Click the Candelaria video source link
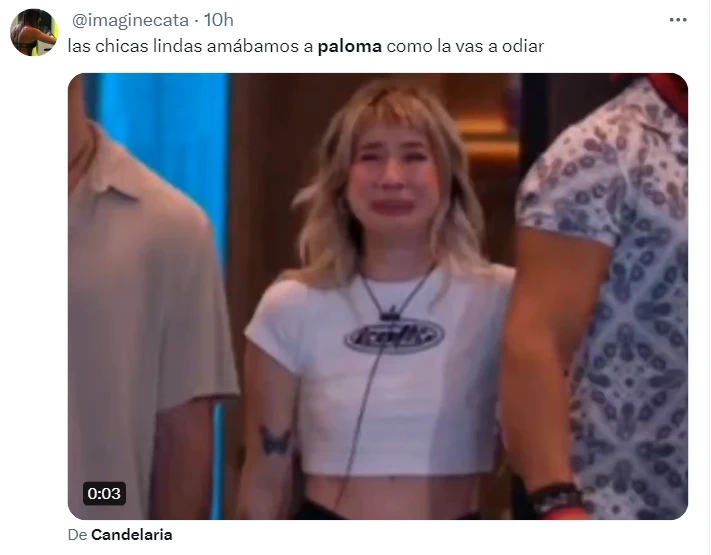Image resolution: width=711 pixels, height=555 pixels. (x=131, y=535)
